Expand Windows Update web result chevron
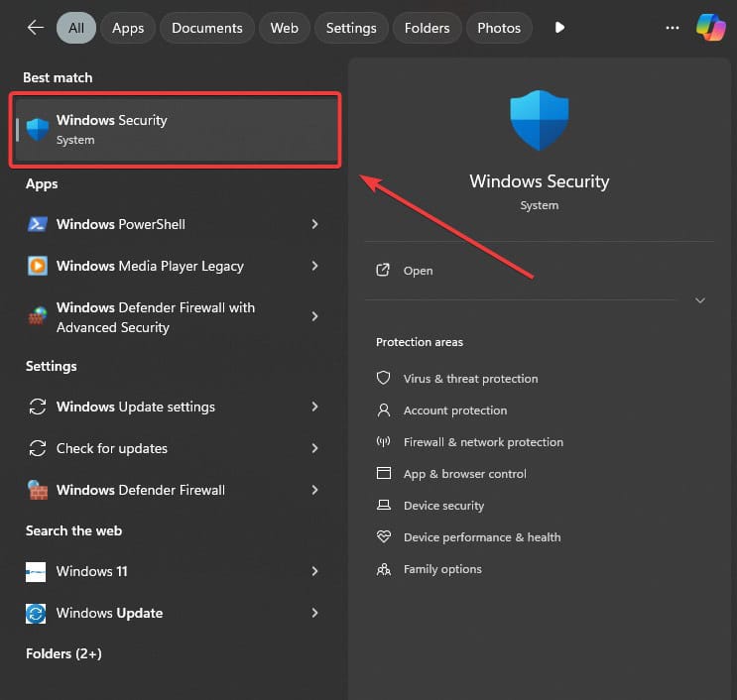Image resolution: width=737 pixels, height=700 pixels. (x=314, y=613)
